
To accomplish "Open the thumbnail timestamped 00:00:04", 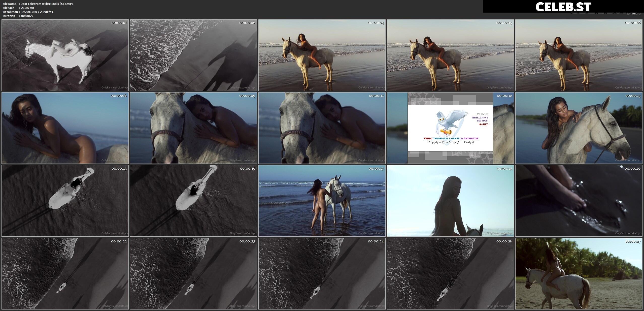I will click(322, 55).
